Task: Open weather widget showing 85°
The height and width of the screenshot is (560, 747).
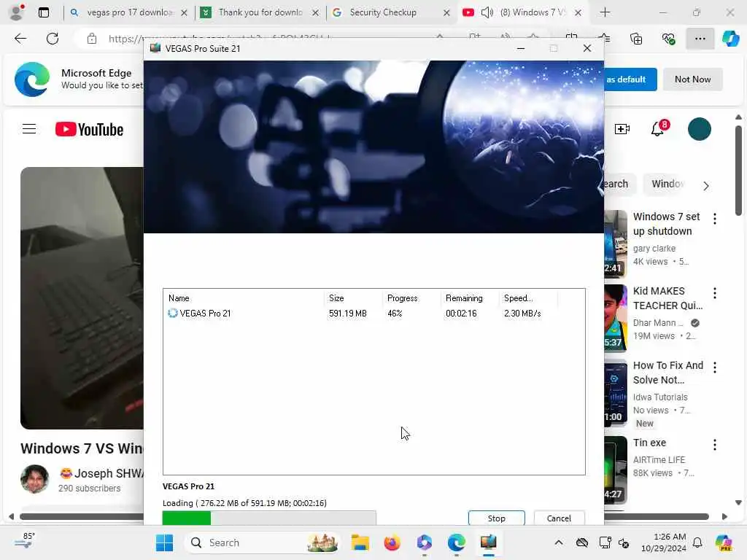Action: point(24,542)
